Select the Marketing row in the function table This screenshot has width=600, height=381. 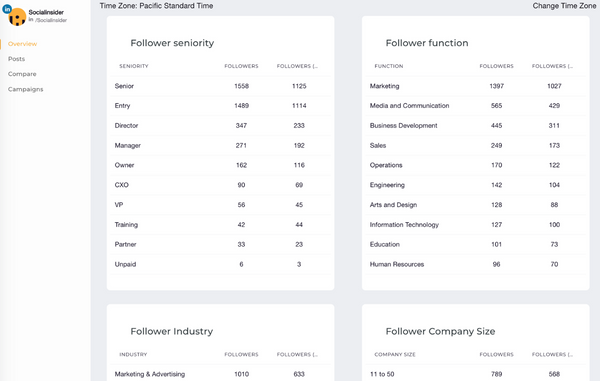pos(476,86)
